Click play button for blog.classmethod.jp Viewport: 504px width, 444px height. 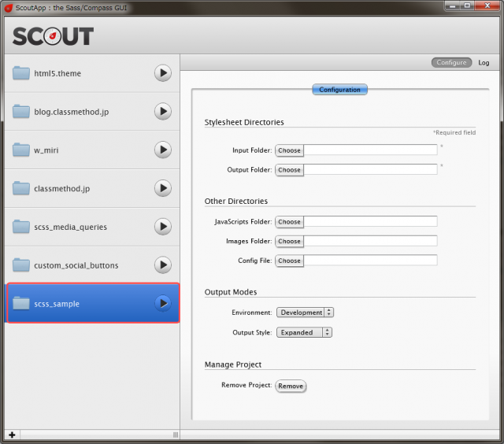163,112
